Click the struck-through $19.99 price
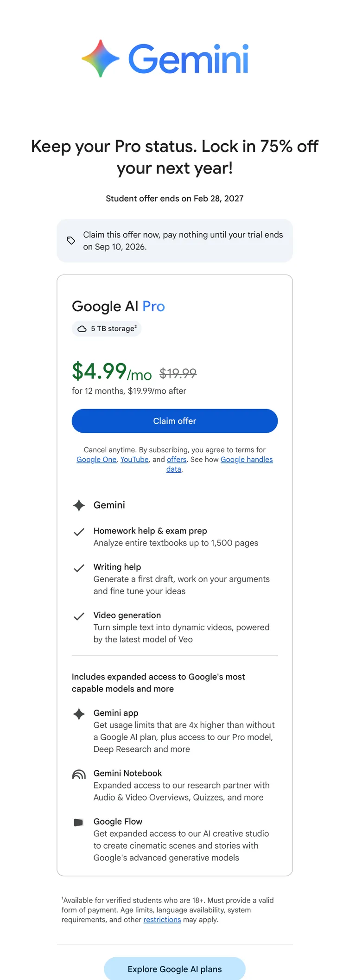 click(178, 372)
